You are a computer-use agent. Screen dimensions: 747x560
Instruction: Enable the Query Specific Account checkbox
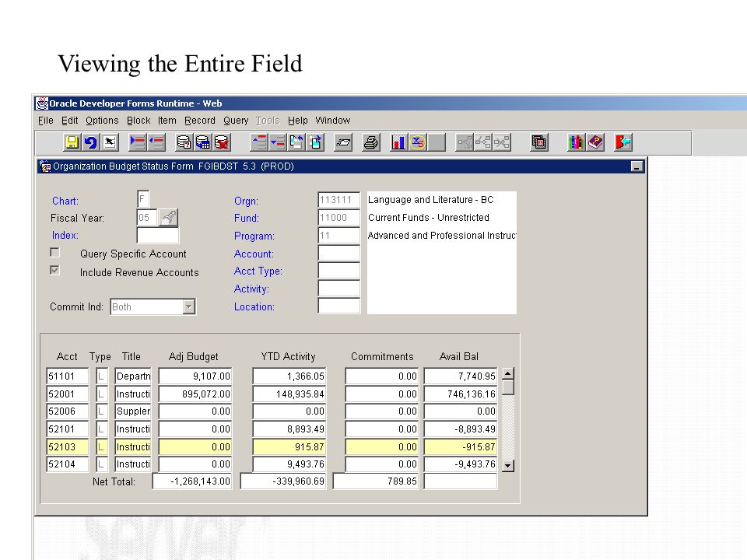(54, 252)
